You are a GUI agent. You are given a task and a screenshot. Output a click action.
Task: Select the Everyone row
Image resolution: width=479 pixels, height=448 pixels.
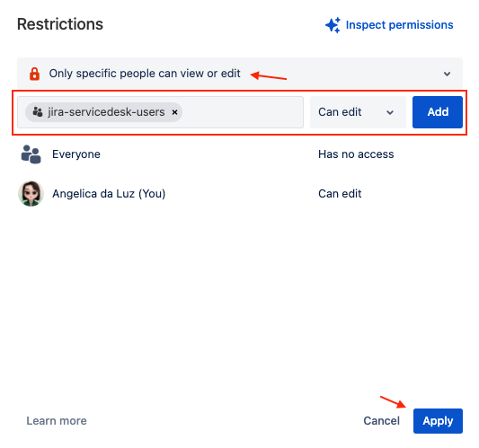click(x=240, y=154)
